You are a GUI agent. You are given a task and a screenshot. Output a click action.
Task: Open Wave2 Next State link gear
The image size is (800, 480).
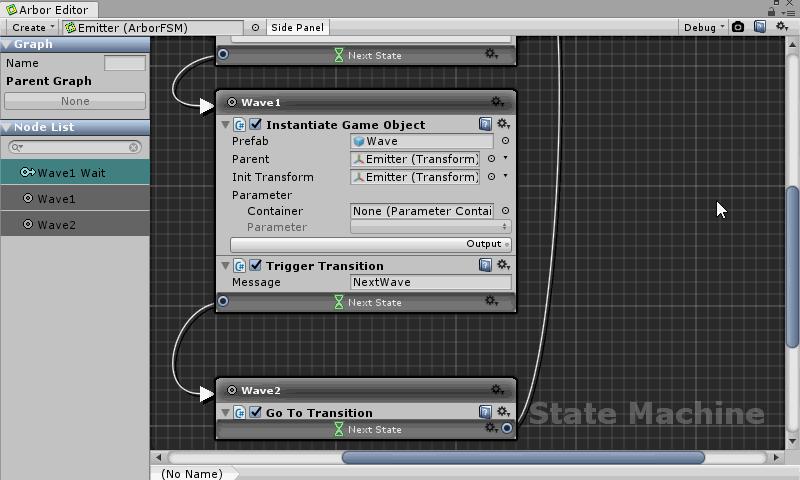[x=491, y=427]
